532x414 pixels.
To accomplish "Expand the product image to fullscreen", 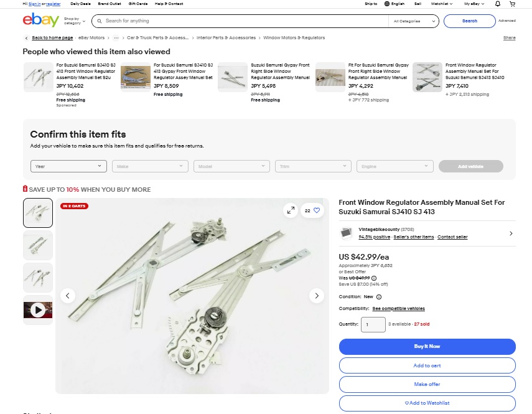I will [291, 210].
